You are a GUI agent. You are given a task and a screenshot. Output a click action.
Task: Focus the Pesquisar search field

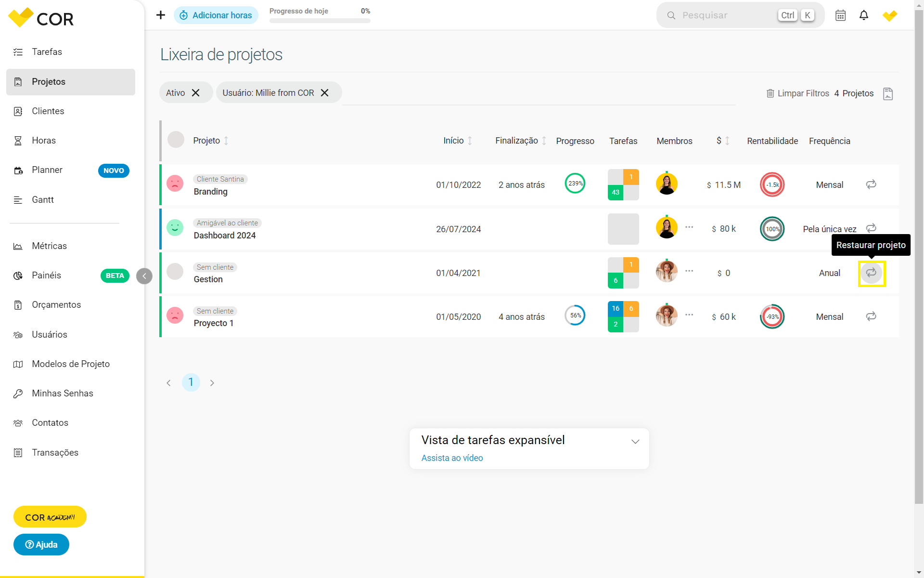(x=741, y=15)
